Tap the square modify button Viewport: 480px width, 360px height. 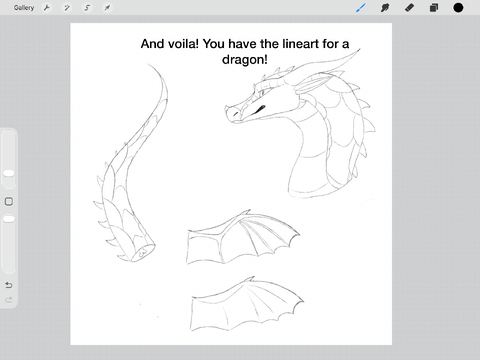[x=9, y=201]
